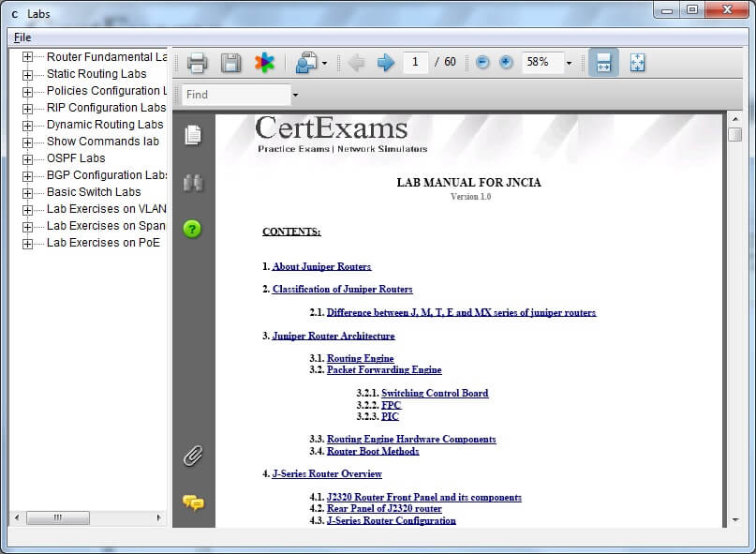The width and height of the screenshot is (756, 554).
Task: Follow the Juniper Router Architecture link
Action: tap(334, 336)
